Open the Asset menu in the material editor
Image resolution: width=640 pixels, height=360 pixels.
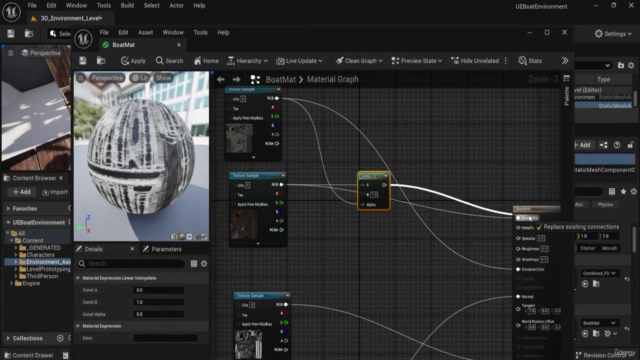(x=145, y=32)
